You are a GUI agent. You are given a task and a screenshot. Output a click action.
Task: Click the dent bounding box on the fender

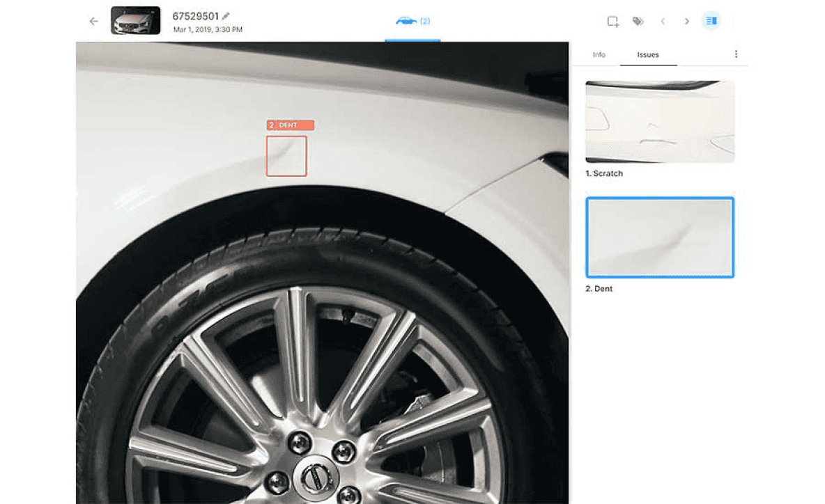tap(286, 156)
